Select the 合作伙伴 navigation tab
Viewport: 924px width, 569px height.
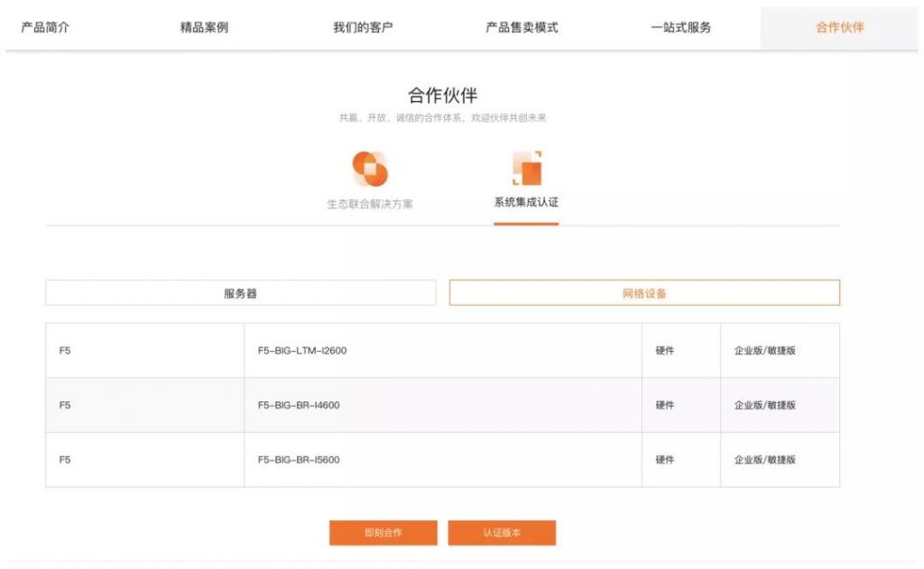click(x=839, y=27)
